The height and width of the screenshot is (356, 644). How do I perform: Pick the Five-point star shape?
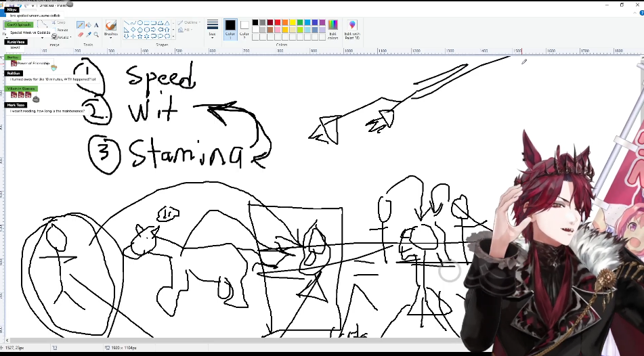coord(140,36)
